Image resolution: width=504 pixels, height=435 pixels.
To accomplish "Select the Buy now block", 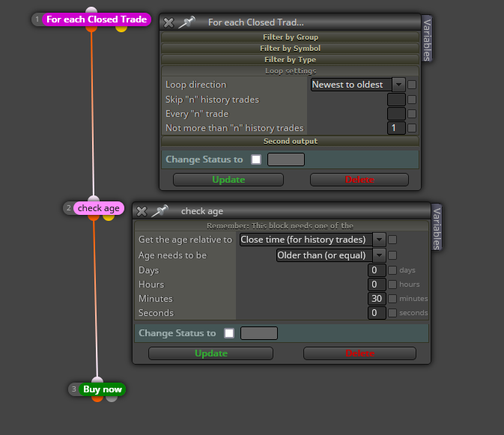I will [x=102, y=389].
